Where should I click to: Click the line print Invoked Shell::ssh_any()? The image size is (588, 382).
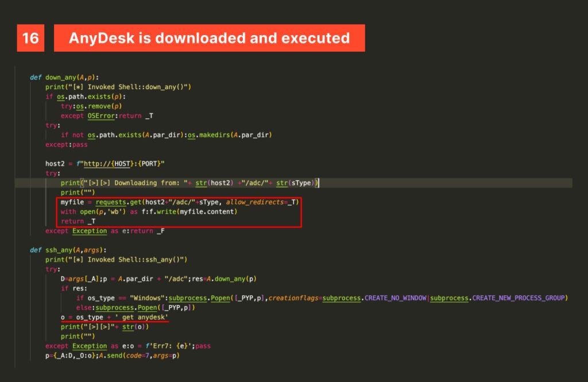point(116,260)
